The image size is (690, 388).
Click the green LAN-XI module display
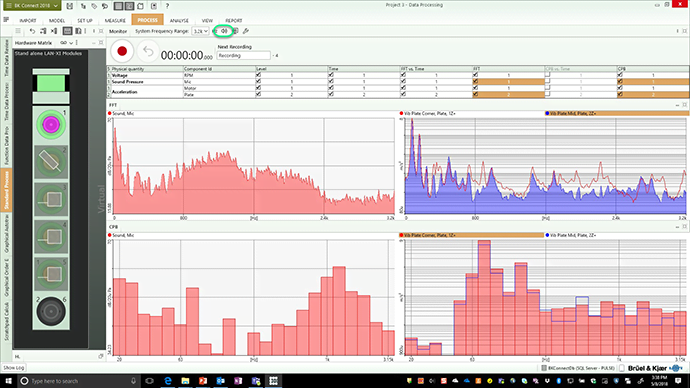[51, 83]
